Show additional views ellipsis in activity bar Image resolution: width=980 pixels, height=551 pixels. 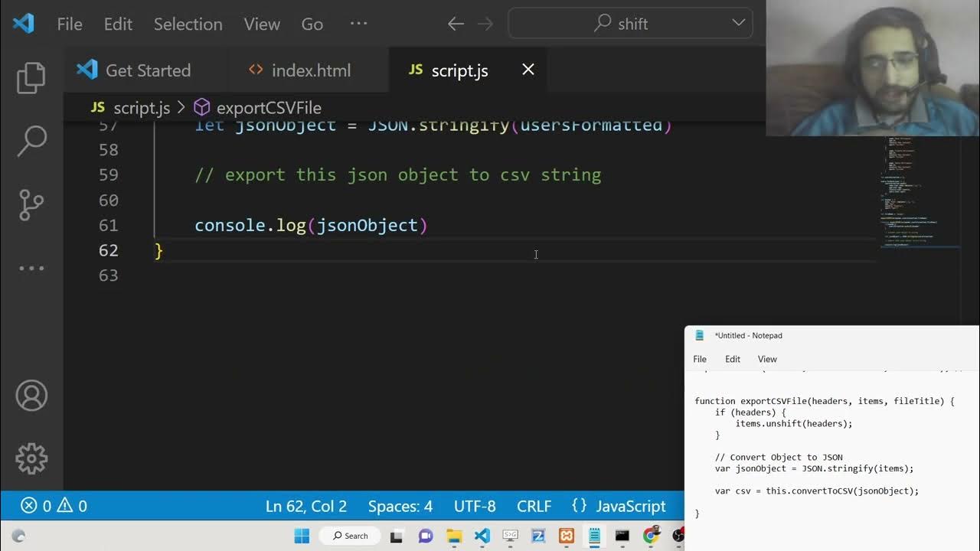(31, 268)
